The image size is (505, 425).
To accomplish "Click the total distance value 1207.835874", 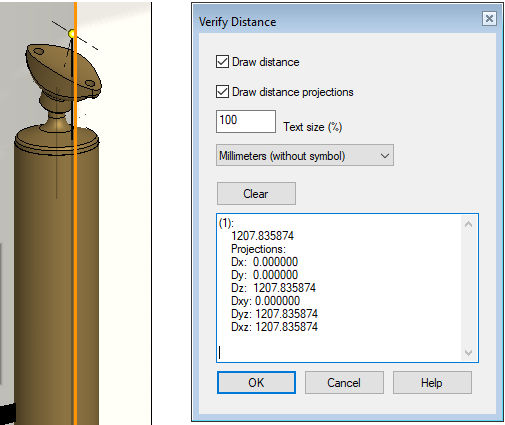I will (262, 236).
